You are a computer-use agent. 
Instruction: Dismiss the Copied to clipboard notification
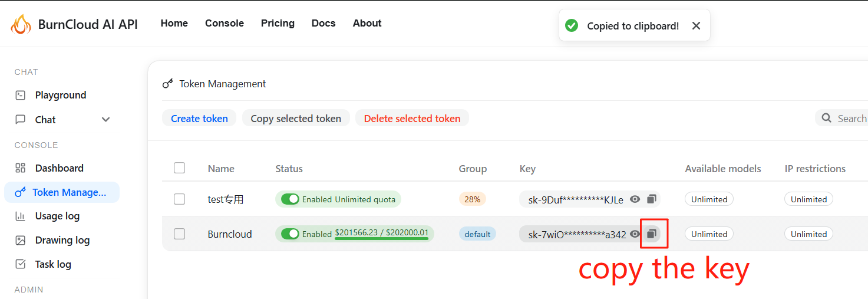tap(696, 25)
